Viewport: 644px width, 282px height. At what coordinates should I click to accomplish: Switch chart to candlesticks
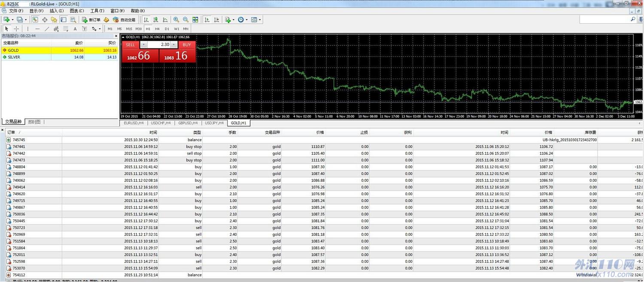click(156, 20)
